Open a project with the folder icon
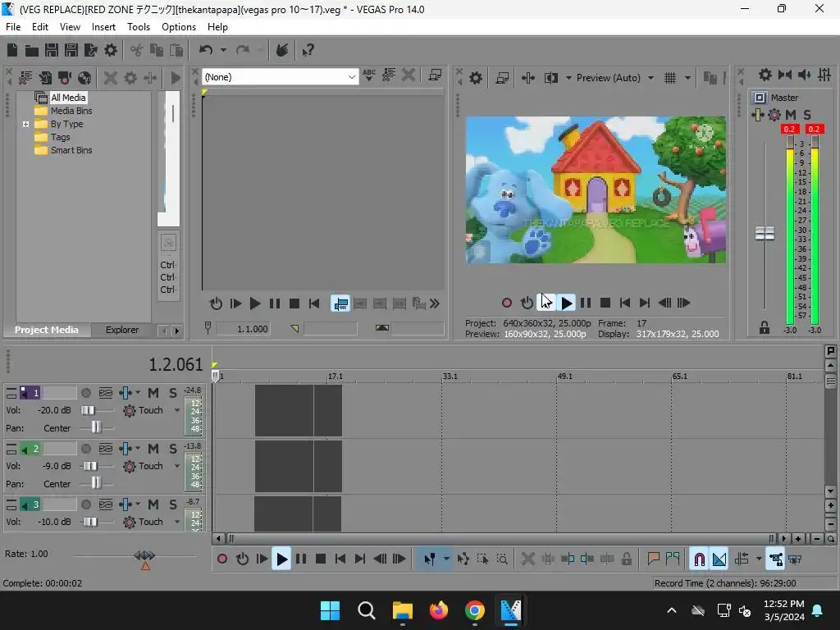This screenshot has height=630, width=840. 32,50
